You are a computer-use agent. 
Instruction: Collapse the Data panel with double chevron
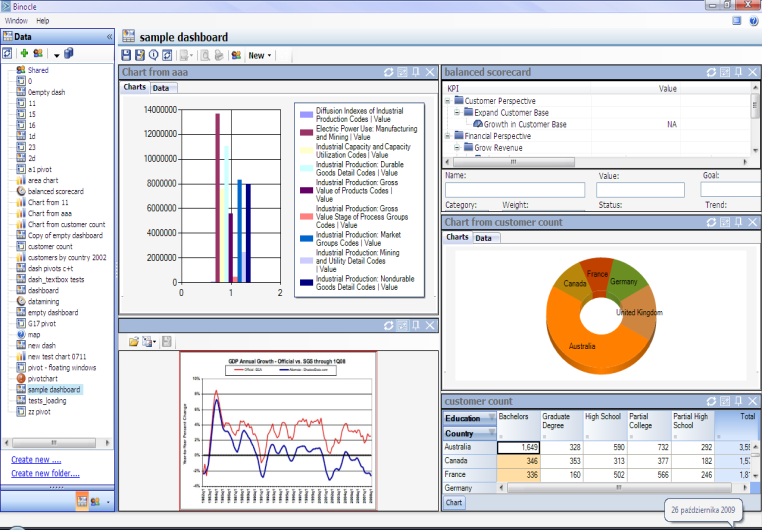pos(109,36)
